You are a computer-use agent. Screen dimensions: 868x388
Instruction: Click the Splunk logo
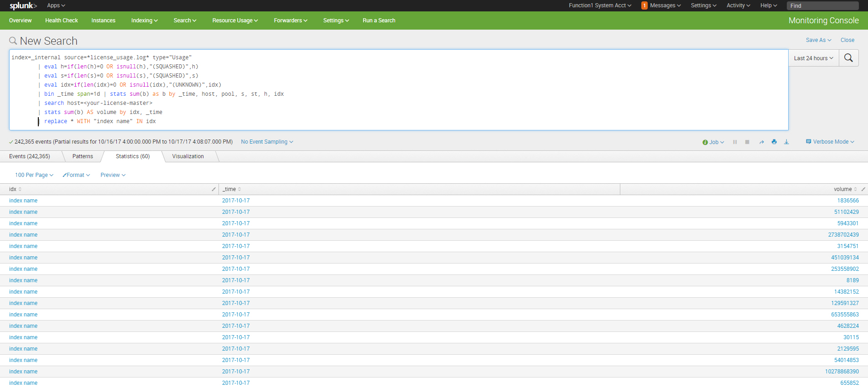click(x=23, y=5)
